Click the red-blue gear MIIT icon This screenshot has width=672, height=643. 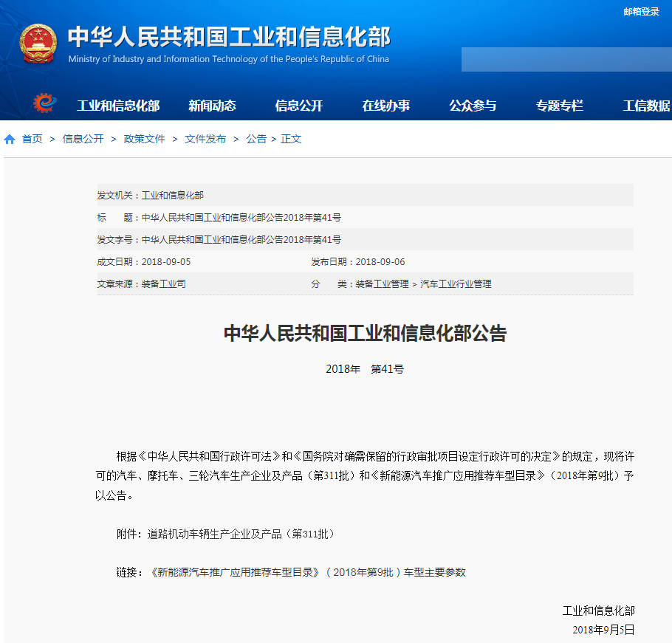pos(44,103)
